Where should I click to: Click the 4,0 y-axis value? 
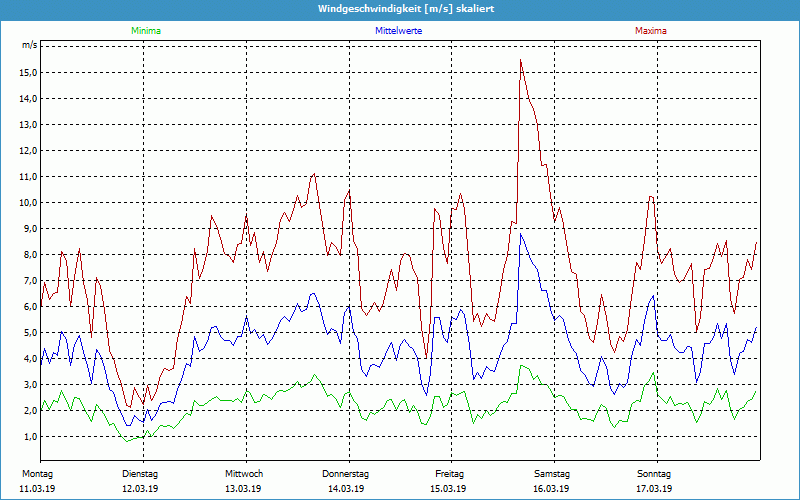30,359
